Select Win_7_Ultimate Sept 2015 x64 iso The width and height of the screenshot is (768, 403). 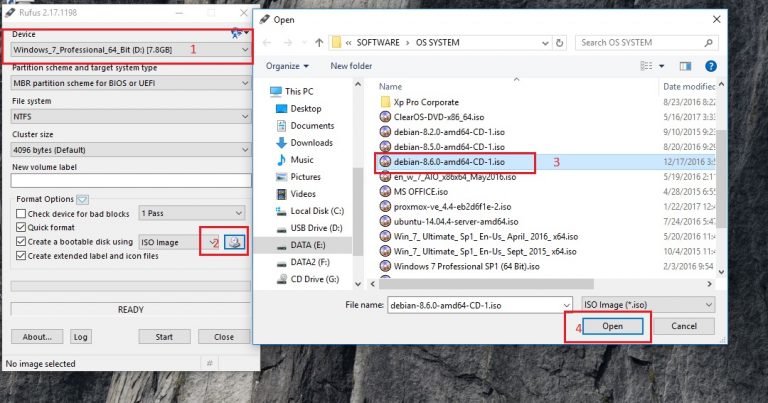pos(479,251)
